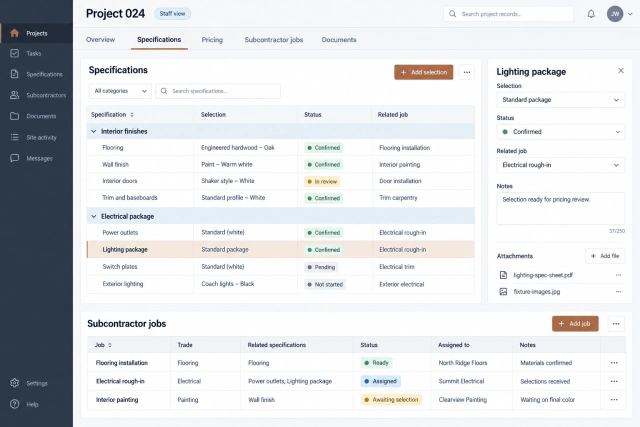
Task: Select the Wall finish row
Action: (280, 165)
